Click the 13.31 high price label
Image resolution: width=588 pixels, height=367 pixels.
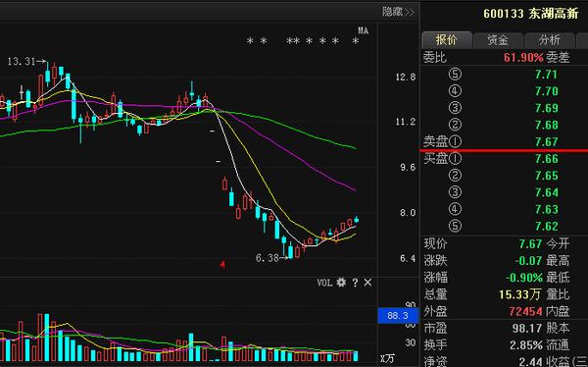click(22, 61)
